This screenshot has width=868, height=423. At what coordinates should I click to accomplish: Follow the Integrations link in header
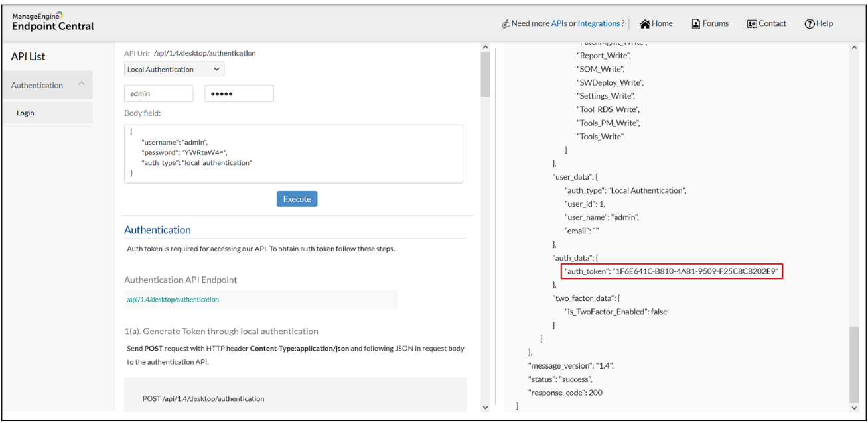tap(599, 23)
